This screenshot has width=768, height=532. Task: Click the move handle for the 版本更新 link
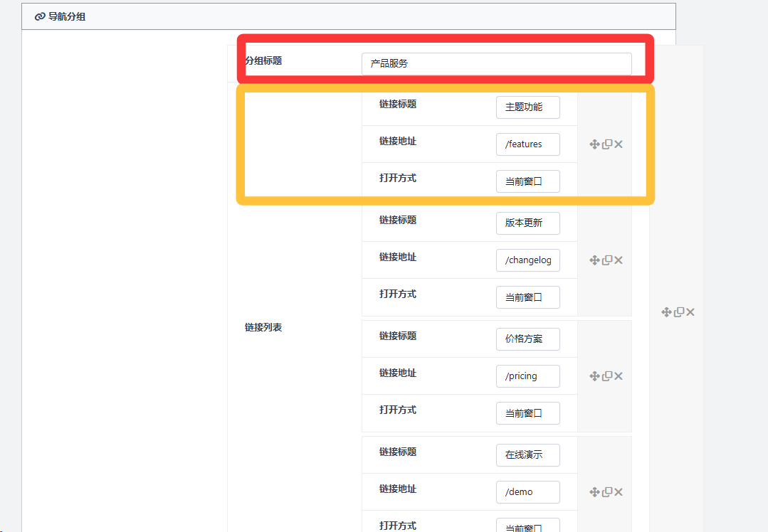pyautogui.click(x=594, y=260)
